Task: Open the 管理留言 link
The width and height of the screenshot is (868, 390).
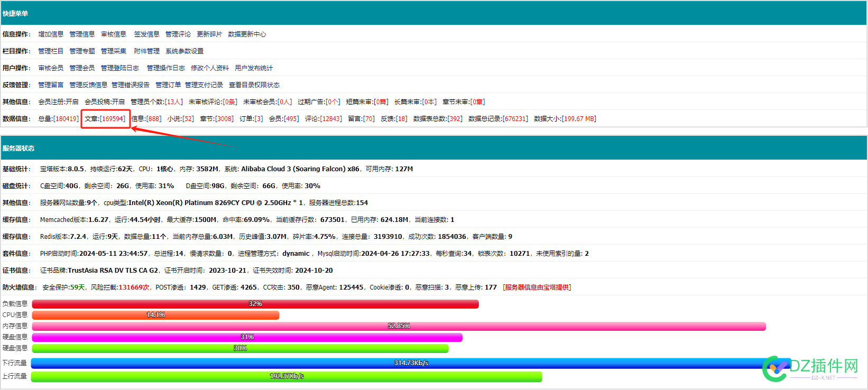Action: 51,85
